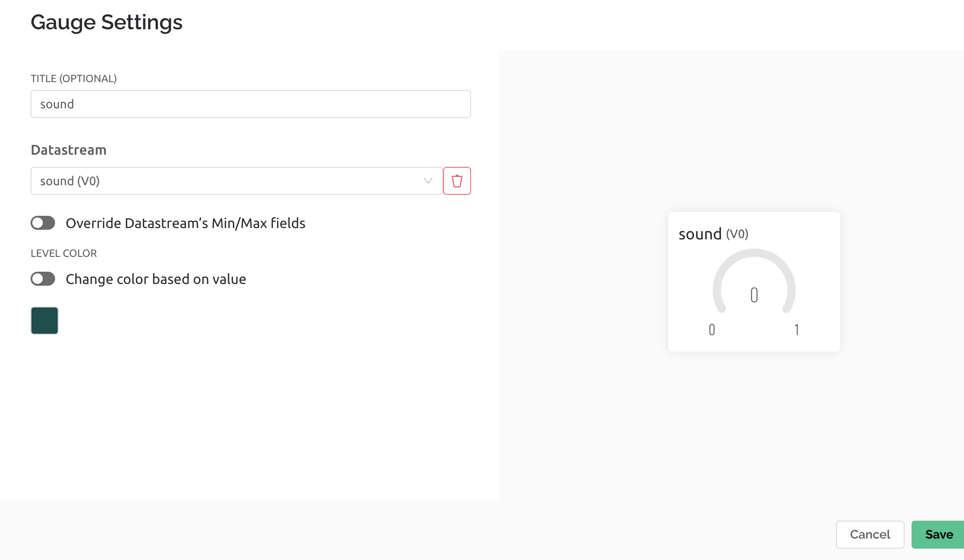
Task: Click the delete datastream icon
Action: point(457,181)
